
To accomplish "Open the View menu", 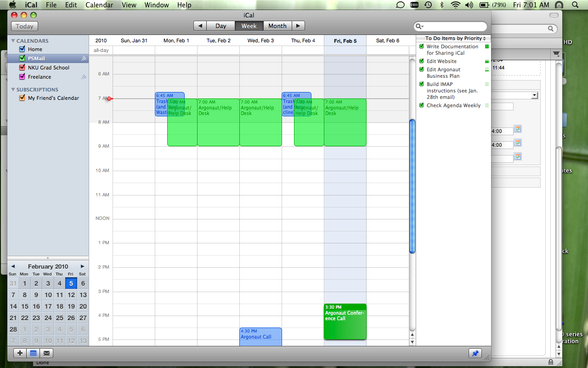I will click(x=129, y=5).
